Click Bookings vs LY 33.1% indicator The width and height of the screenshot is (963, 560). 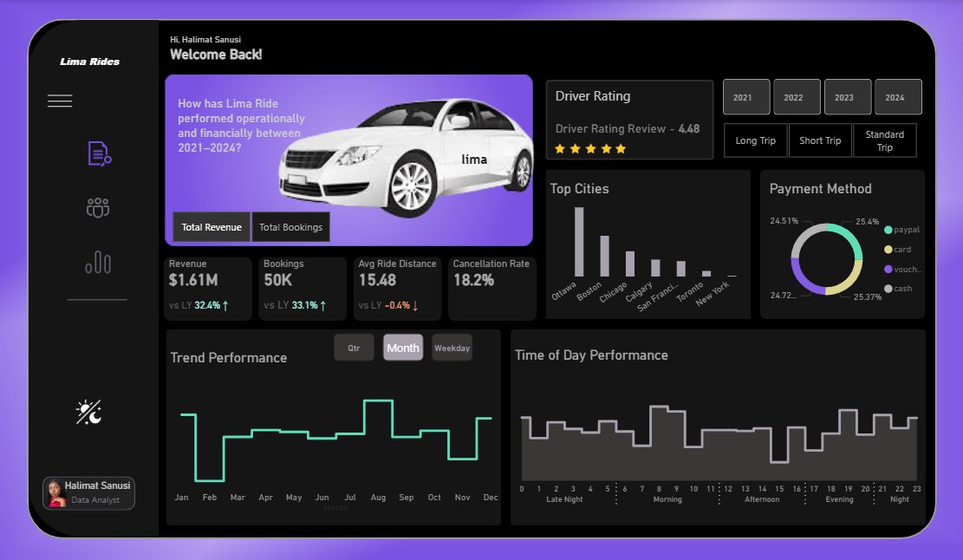coord(295,305)
